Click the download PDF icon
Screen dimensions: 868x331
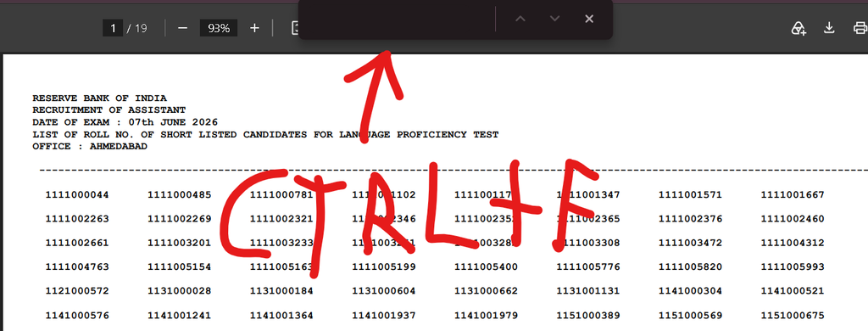click(829, 28)
